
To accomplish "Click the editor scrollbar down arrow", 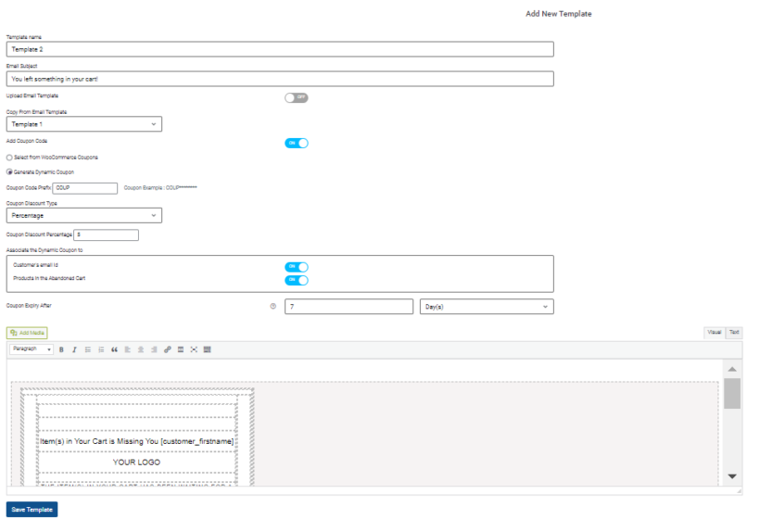I will pyautogui.click(x=732, y=476).
